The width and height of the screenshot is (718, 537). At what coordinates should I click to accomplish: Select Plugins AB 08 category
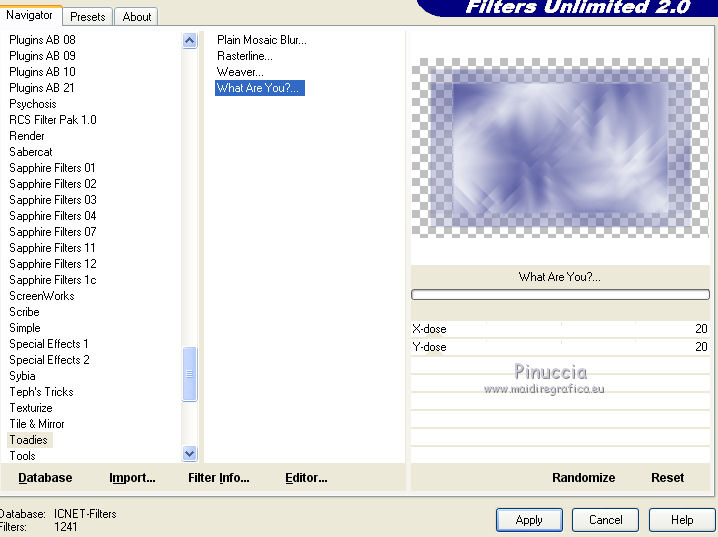click(x=42, y=40)
